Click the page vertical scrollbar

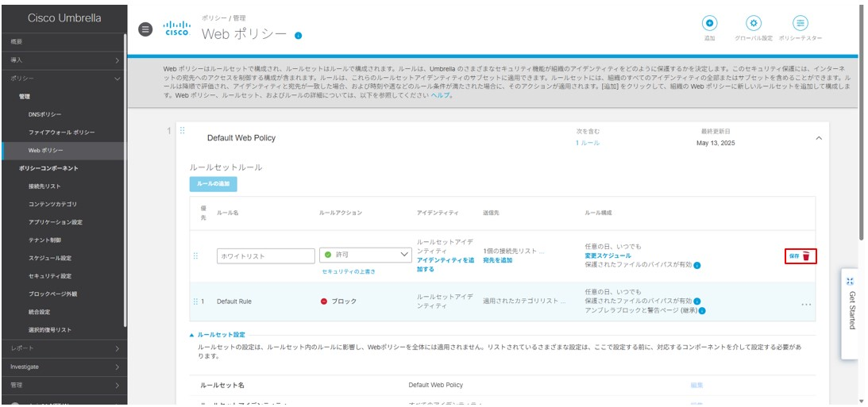[x=862, y=121]
